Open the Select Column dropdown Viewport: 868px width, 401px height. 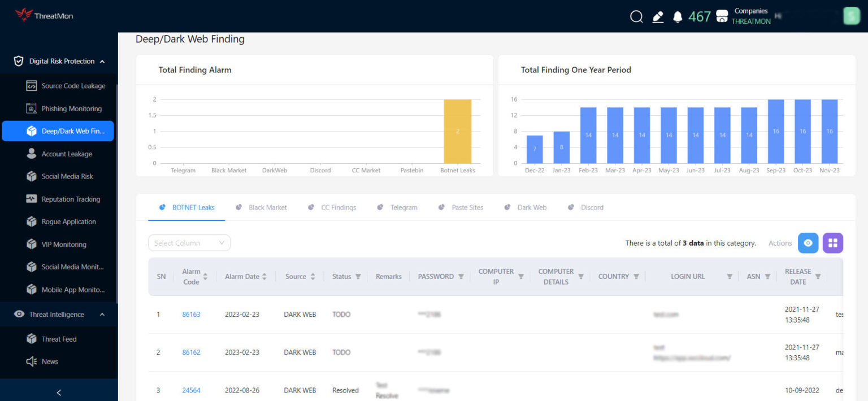coord(189,242)
